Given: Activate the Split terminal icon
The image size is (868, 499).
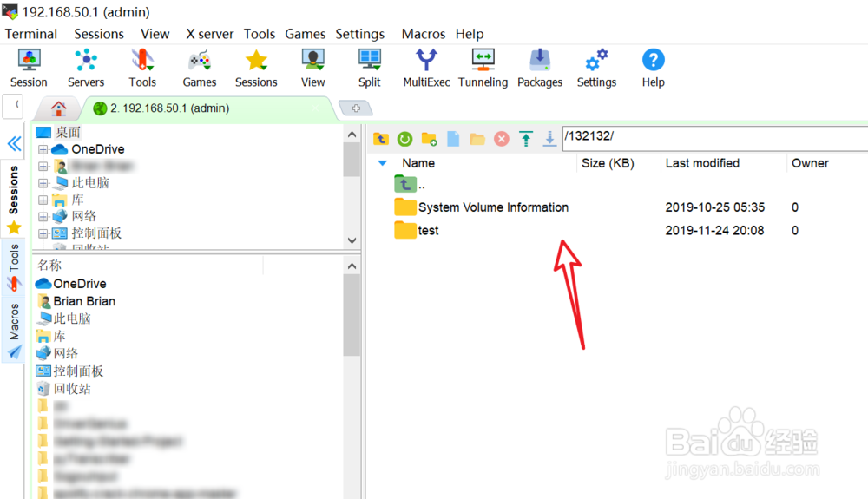Looking at the screenshot, I should (369, 68).
